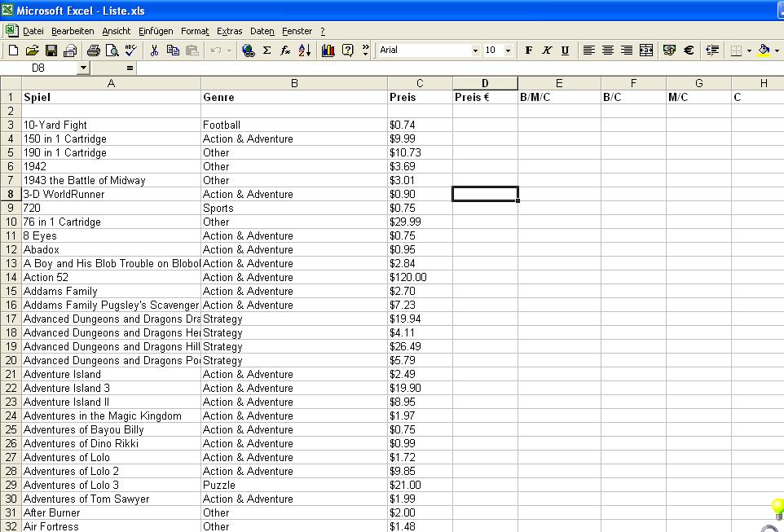Insert a hyperlink with the globe icon
The width and height of the screenshot is (784, 532).
coord(248,51)
